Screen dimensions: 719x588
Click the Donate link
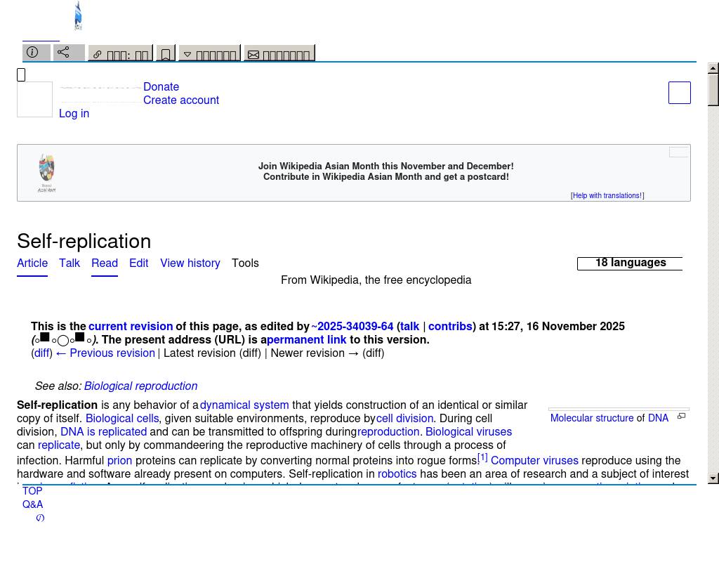pyautogui.click(x=161, y=86)
